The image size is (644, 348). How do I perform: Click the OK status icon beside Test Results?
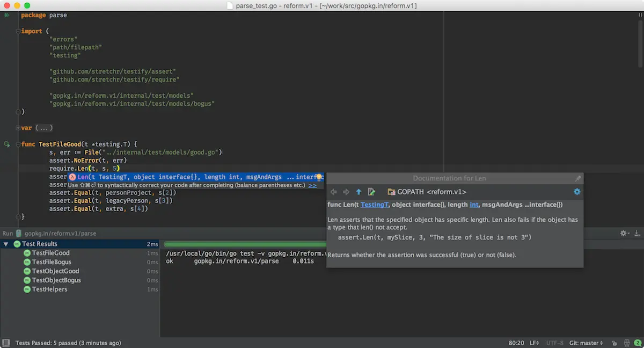[x=17, y=244]
